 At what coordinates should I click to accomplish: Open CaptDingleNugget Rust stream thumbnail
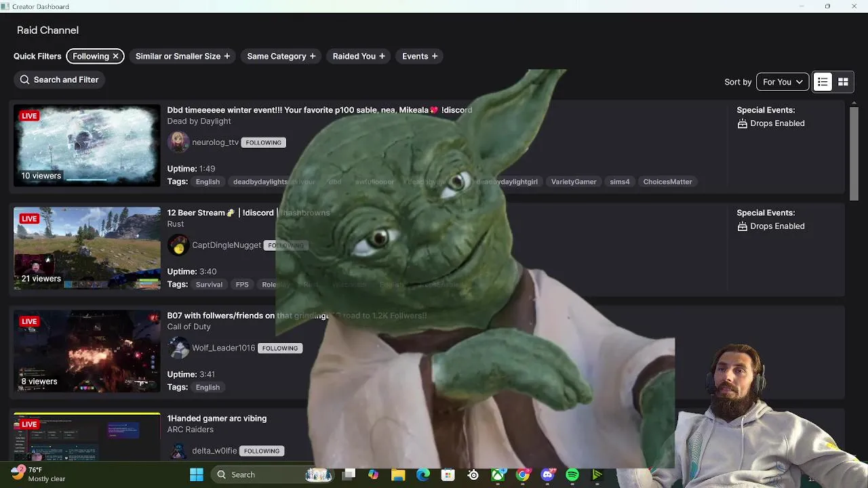click(87, 249)
